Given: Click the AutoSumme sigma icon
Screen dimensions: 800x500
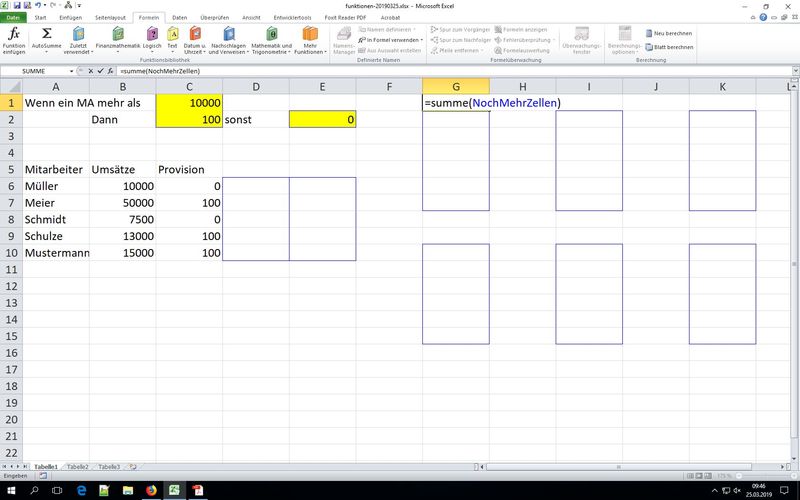Looking at the screenshot, I should point(46,34).
